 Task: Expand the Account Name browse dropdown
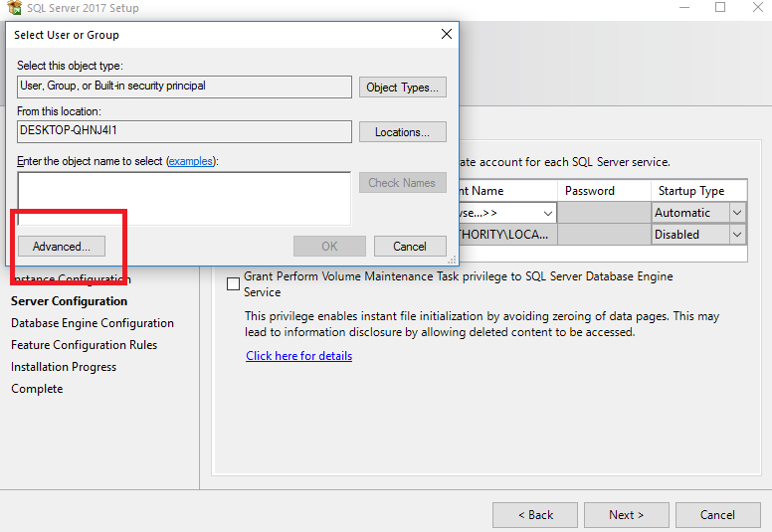click(x=547, y=213)
